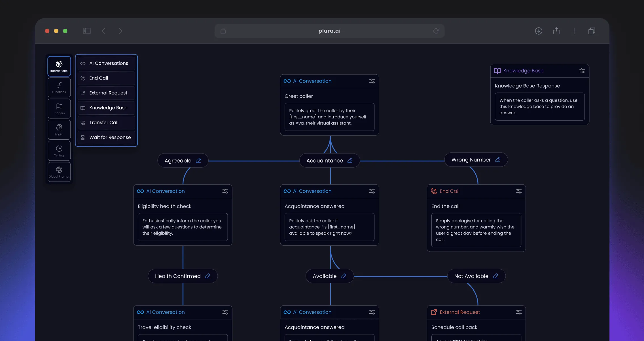Click the Available branch pill
The image size is (644, 341).
pos(330,276)
